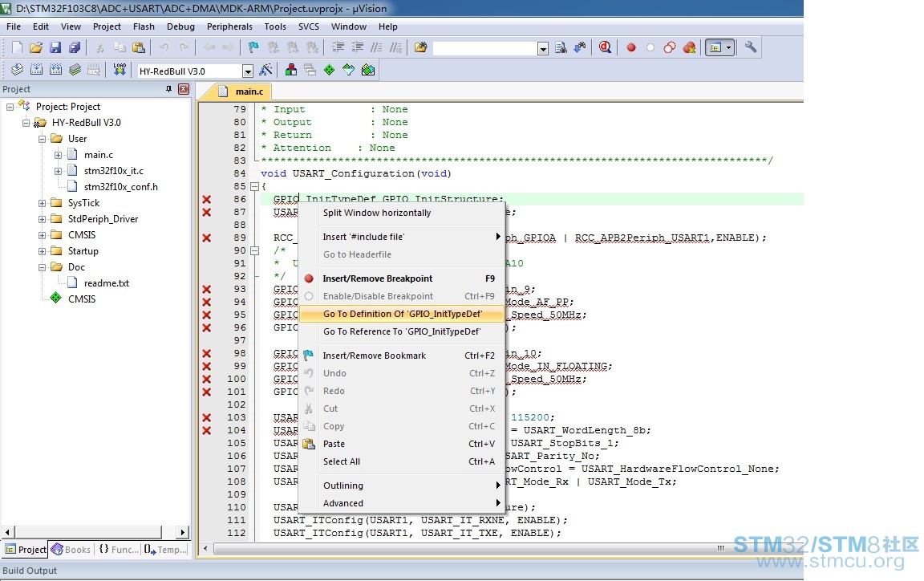Click the green diamond Manage Run-Time Environment icon
The image size is (924, 581).
click(330, 70)
